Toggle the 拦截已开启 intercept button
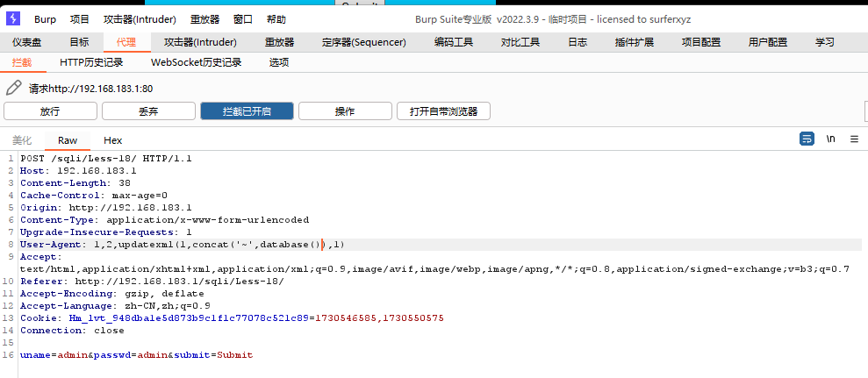The width and height of the screenshot is (868, 378). tap(247, 111)
